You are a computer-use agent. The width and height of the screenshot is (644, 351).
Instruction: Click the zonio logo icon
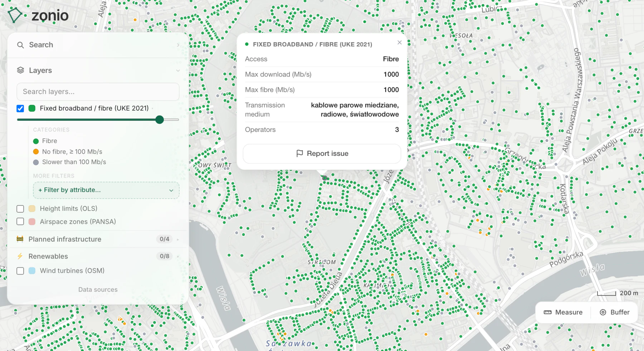(x=15, y=15)
